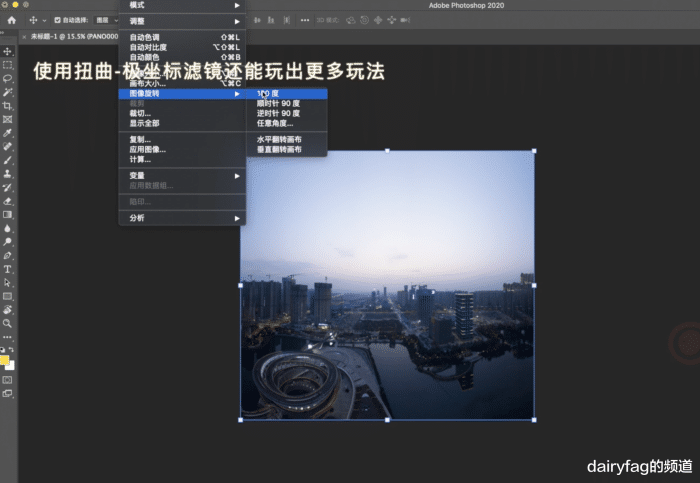
Task: Select the Horizontal Type tool
Action: point(8,269)
